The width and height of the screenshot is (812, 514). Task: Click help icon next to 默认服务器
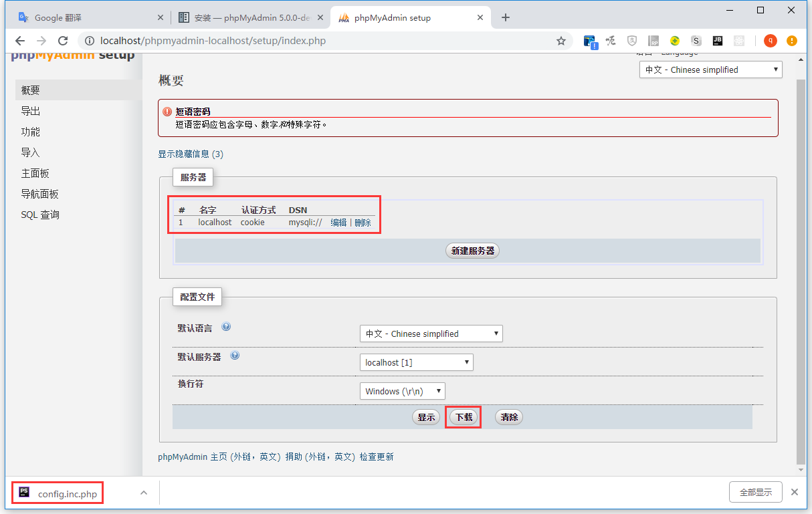235,356
